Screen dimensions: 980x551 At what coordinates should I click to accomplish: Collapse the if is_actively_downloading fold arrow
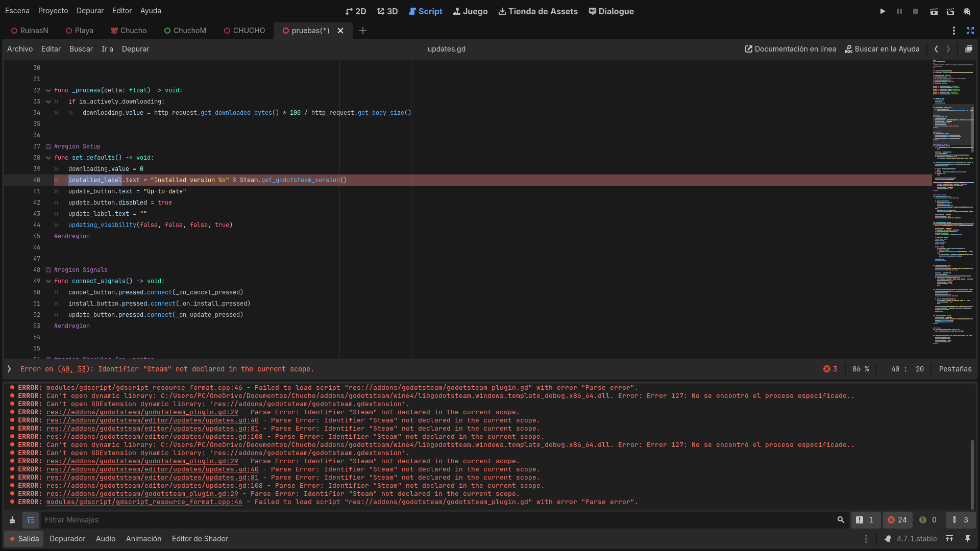[48, 102]
